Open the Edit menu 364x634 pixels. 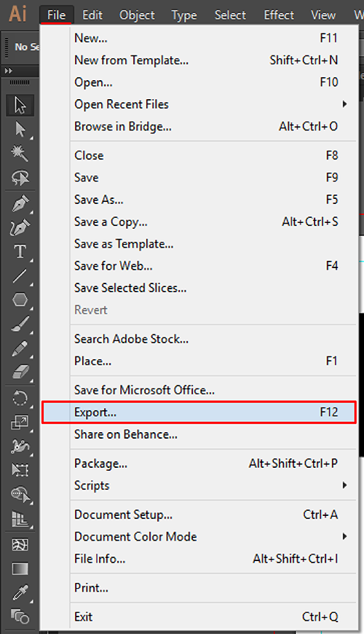pyautogui.click(x=92, y=15)
